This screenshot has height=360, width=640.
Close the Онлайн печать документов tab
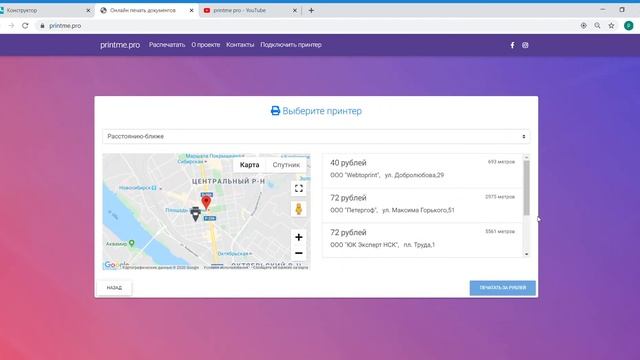tap(191, 11)
